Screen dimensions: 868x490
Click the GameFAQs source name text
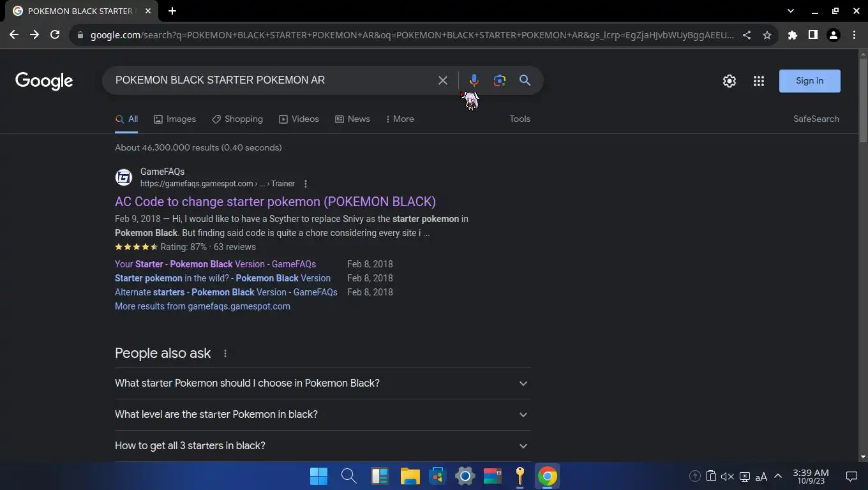pyautogui.click(x=162, y=172)
